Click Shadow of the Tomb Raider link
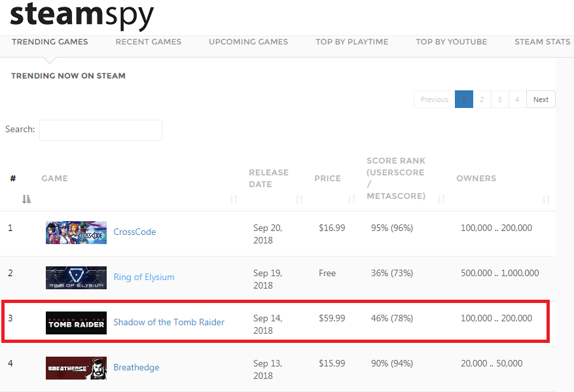 [x=169, y=322]
